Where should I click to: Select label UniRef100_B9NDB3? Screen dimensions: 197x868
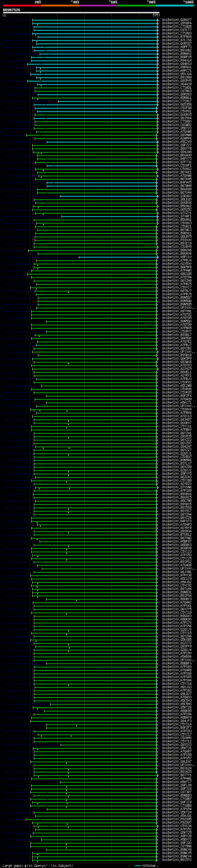[x=176, y=795]
